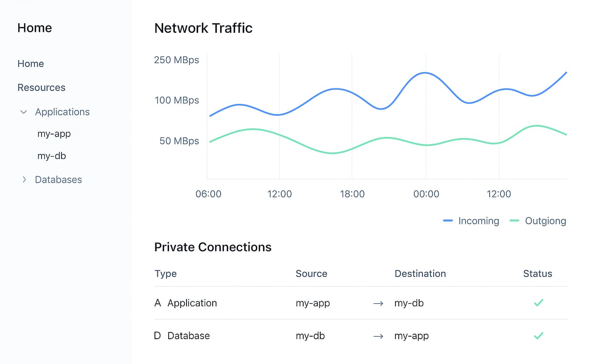The height and width of the screenshot is (364, 589).
Task: Select Home from the sidebar navigation
Action: click(x=31, y=64)
